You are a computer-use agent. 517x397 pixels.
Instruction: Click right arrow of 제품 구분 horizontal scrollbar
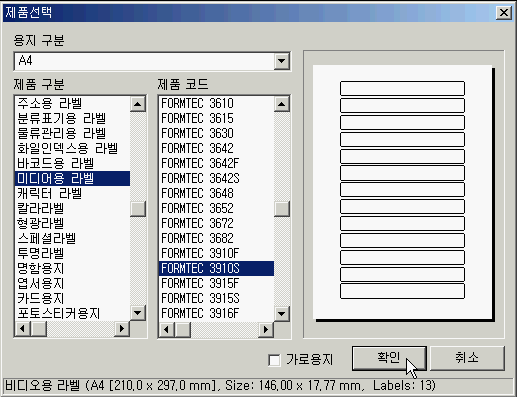tap(122, 329)
